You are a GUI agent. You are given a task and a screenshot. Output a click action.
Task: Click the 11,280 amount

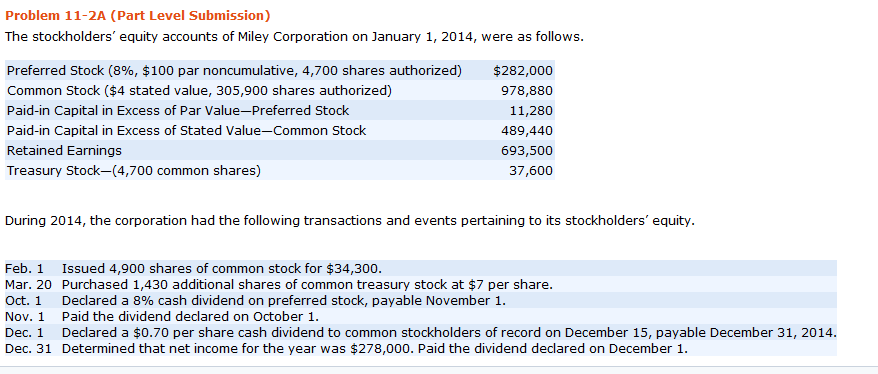click(531, 111)
